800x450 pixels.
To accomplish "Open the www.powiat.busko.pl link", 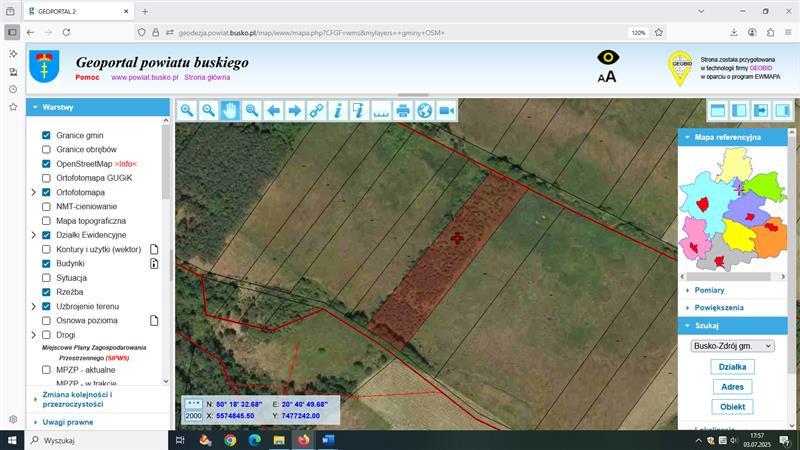I will (x=144, y=77).
